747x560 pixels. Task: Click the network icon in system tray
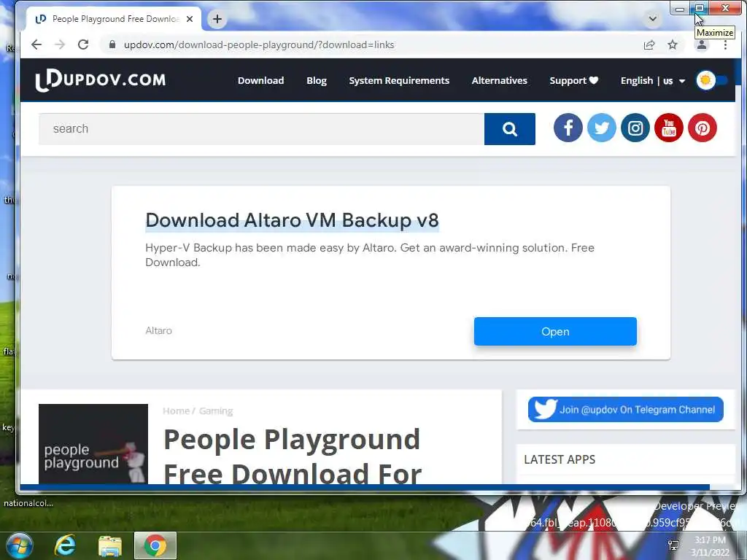673,545
